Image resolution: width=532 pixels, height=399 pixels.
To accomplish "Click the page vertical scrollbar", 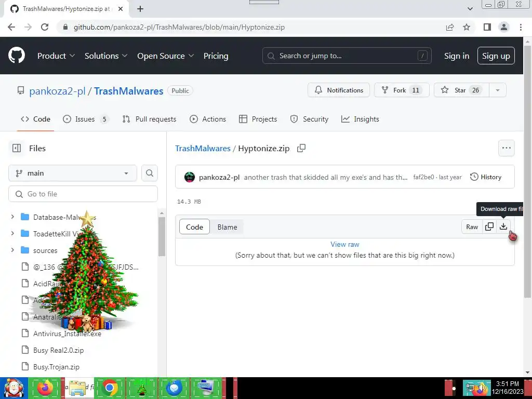I will [527, 171].
